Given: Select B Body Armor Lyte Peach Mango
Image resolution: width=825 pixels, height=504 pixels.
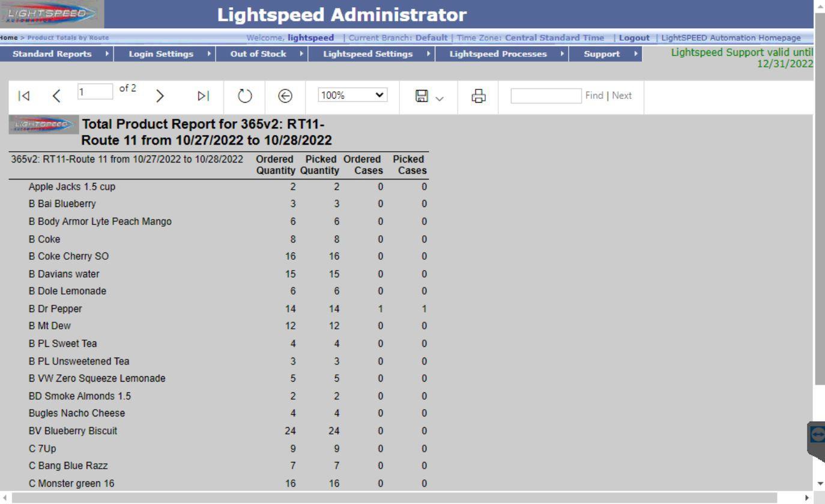Looking at the screenshot, I should click(x=219, y=221).
